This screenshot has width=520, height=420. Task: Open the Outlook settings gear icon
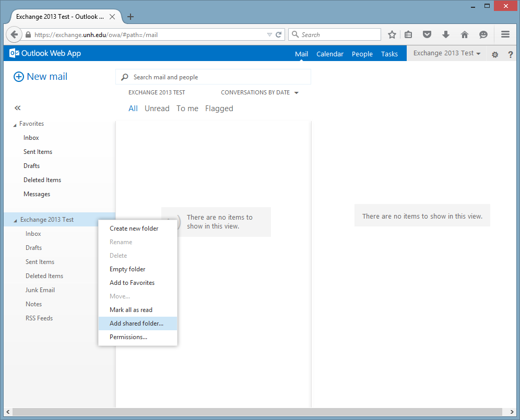point(494,54)
